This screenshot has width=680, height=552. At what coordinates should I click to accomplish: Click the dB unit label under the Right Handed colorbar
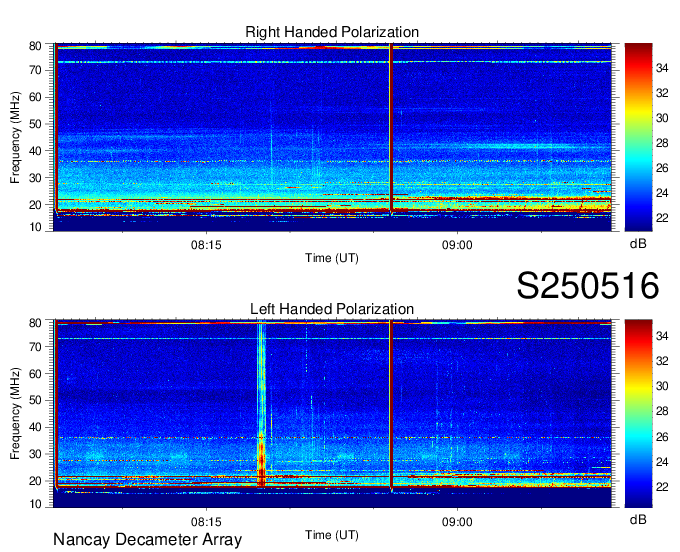point(638,244)
